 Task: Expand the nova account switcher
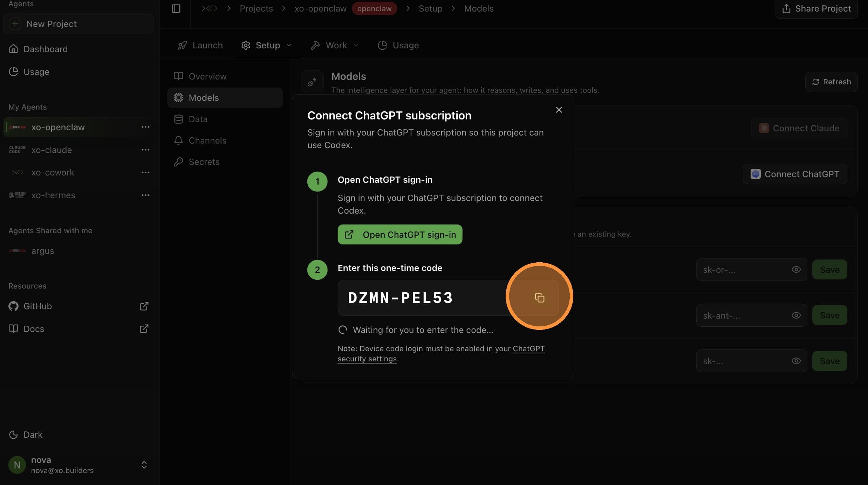click(x=144, y=465)
